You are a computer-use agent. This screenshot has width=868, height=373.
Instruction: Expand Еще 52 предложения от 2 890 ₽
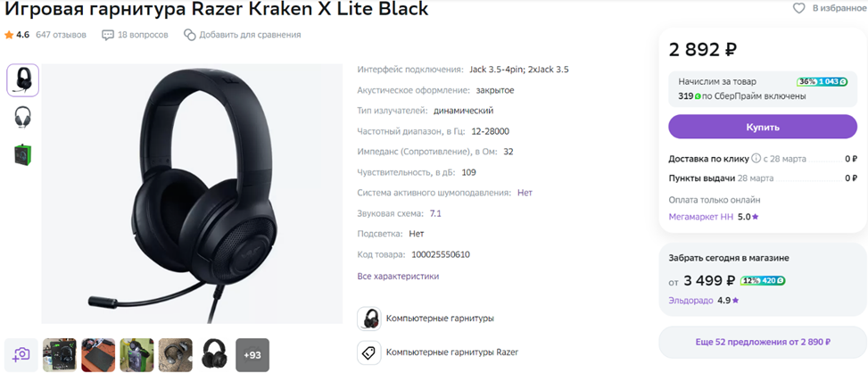[x=763, y=342]
